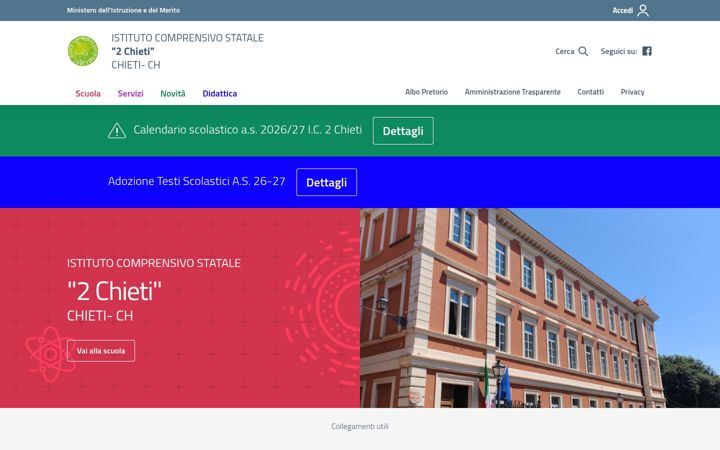The width and height of the screenshot is (720, 450).
Task: Click the Collegamenti utili heading
Action: coord(360,426)
